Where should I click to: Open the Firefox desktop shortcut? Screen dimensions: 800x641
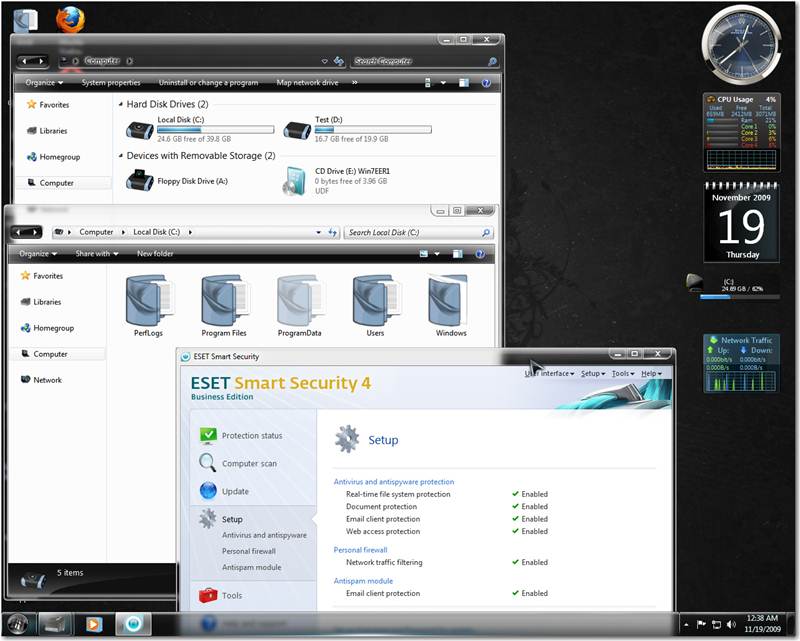(x=70, y=20)
